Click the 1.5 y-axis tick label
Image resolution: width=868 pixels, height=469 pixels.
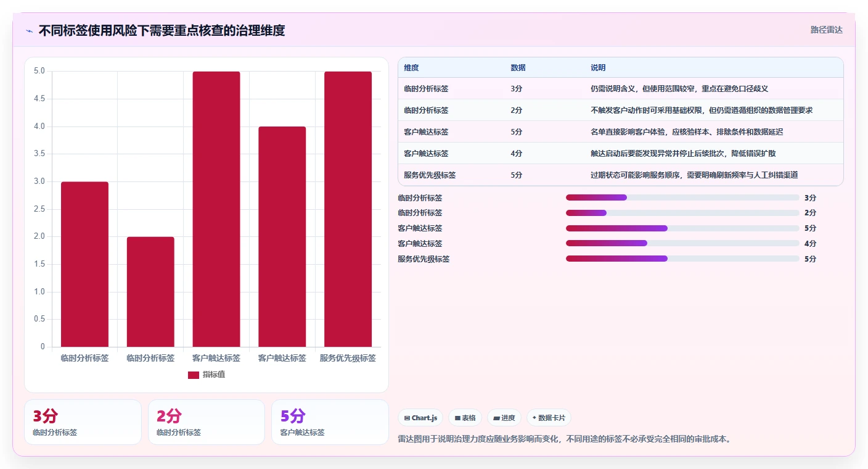pos(39,264)
